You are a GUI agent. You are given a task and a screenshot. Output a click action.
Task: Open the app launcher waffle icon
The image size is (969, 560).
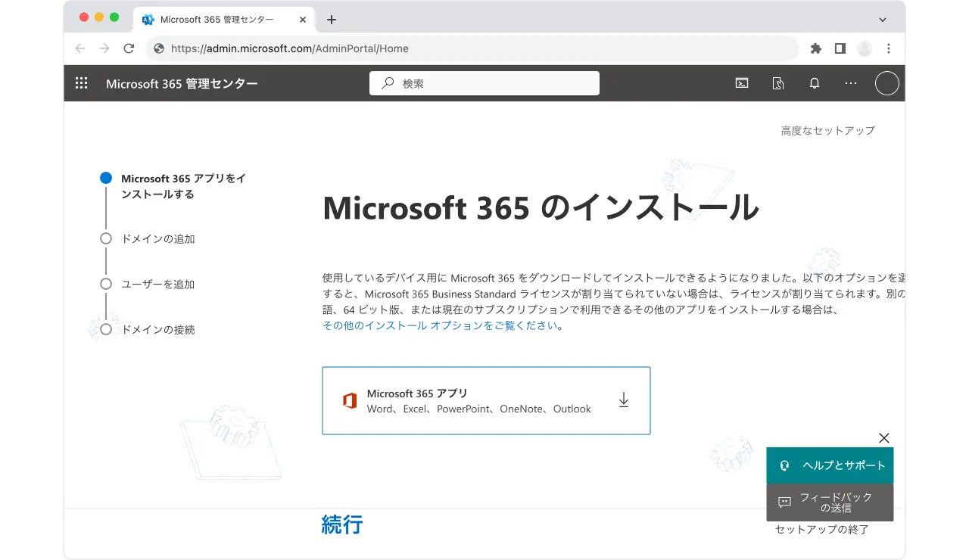(x=82, y=83)
